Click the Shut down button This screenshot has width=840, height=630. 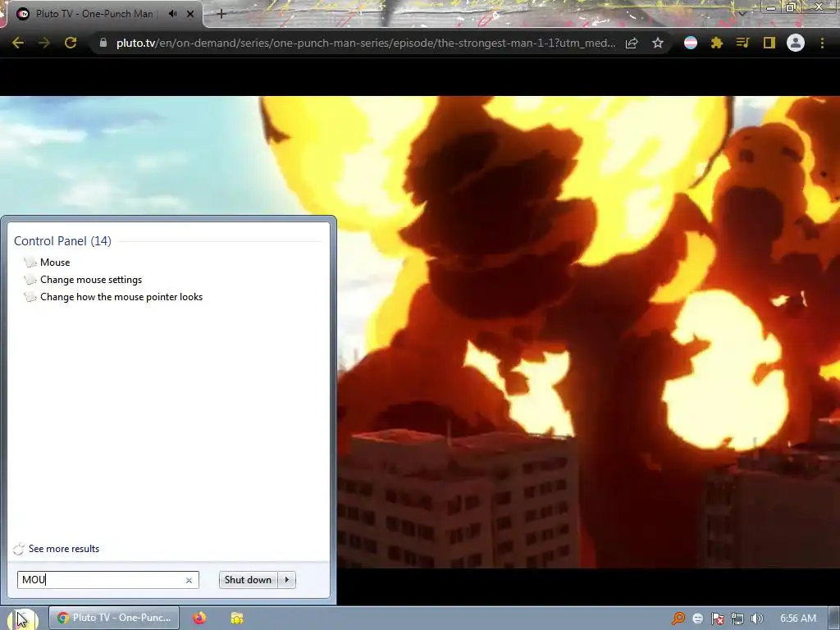(x=248, y=580)
